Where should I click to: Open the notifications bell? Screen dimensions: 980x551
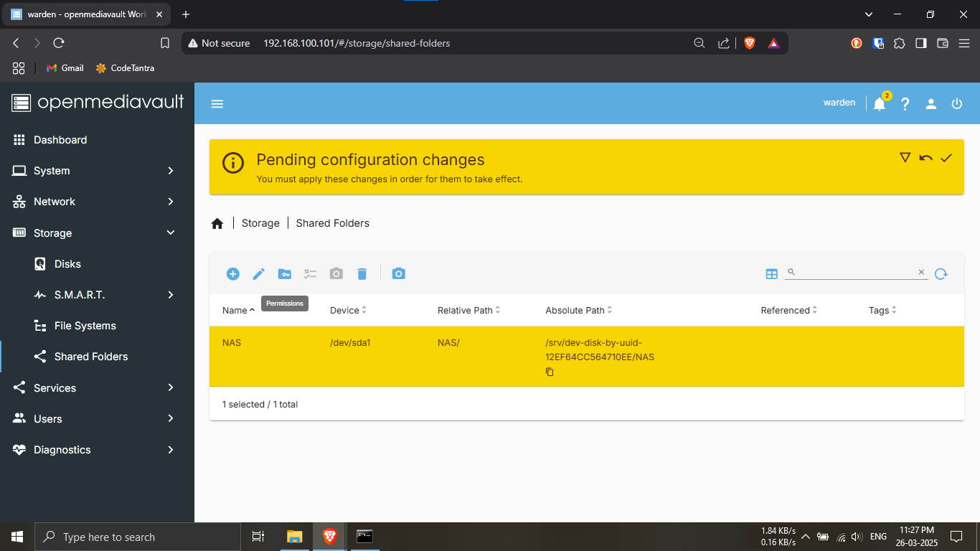point(880,104)
